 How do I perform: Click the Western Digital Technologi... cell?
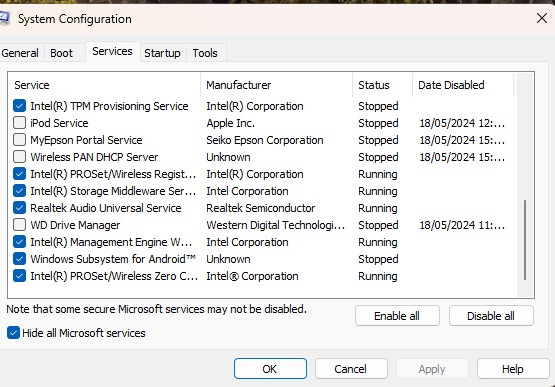(276, 225)
